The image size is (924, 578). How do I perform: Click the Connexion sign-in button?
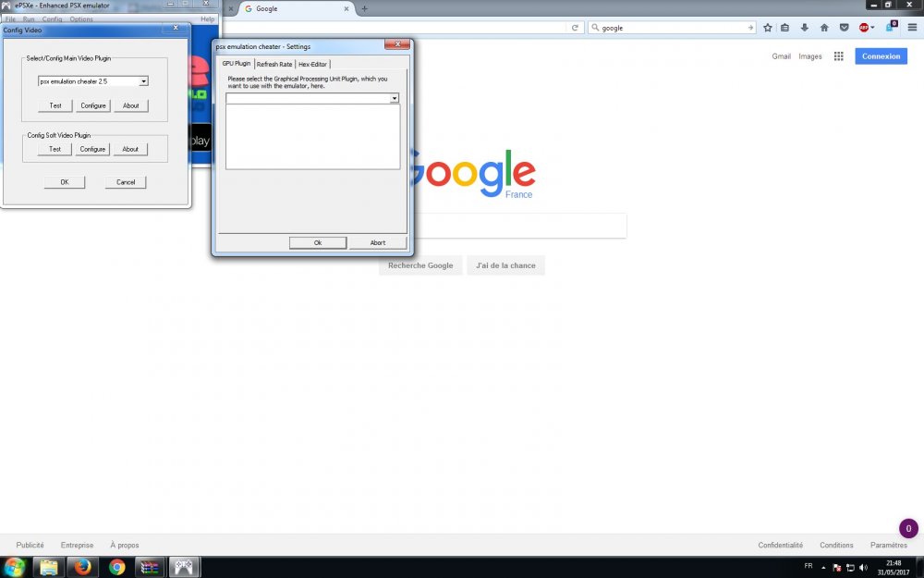[x=881, y=56]
